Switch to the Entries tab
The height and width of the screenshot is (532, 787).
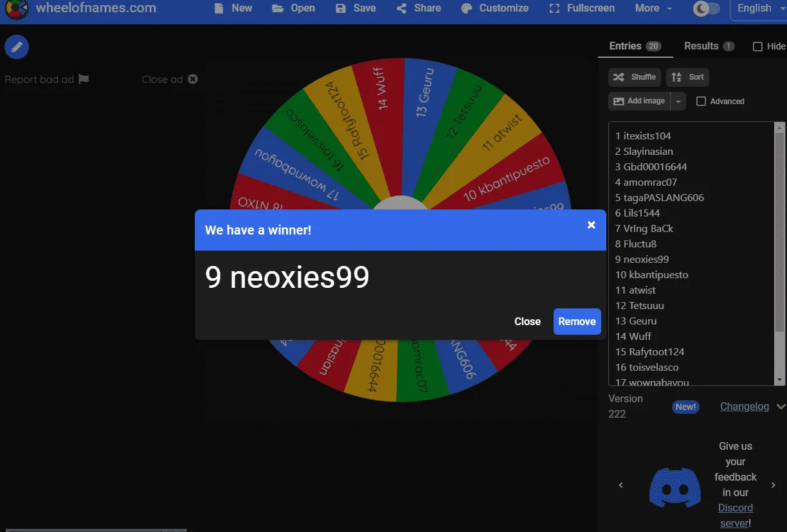click(x=635, y=46)
